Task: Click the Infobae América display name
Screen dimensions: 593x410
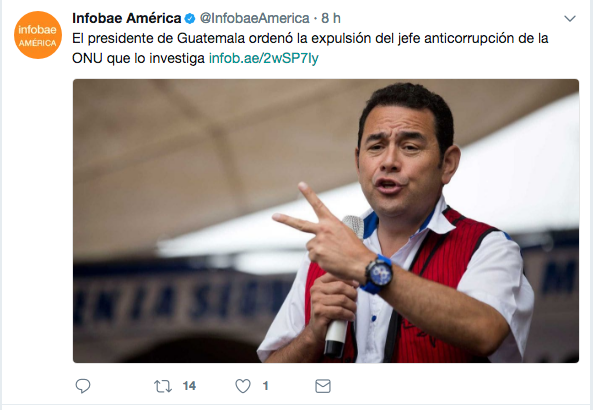Action: 127,18
